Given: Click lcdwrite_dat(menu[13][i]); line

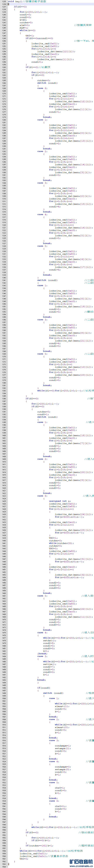Looking at the screenshot, I should [74, 141].
